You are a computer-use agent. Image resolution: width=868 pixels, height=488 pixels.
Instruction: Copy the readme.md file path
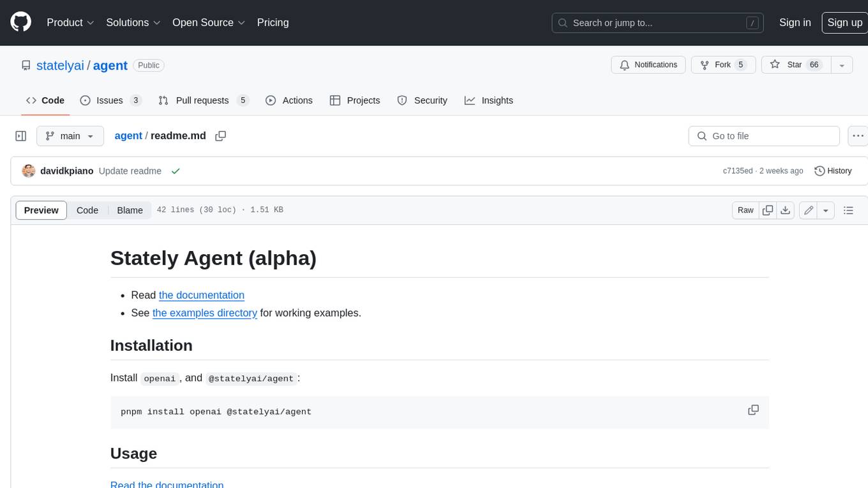coord(221,136)
